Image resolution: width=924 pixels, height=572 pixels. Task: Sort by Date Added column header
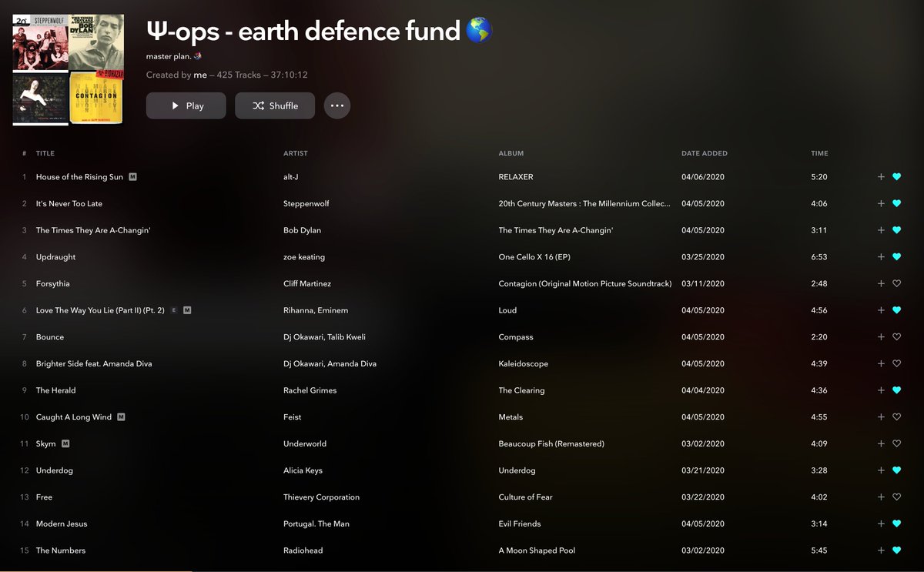705,153
